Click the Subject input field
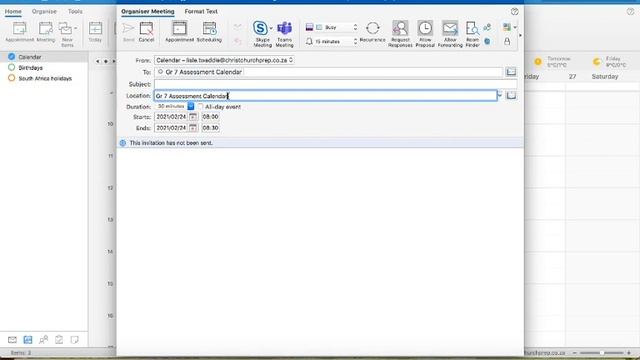640x360 pixels. pyautogui.click(x=336, y=84)
